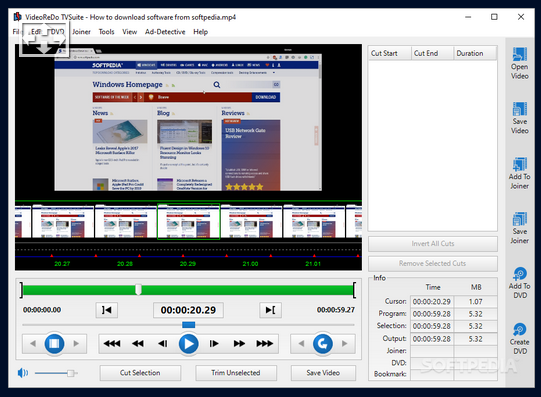Click the Cut Selection button
This screenshot has height=397, width=541.
point(140,373)
